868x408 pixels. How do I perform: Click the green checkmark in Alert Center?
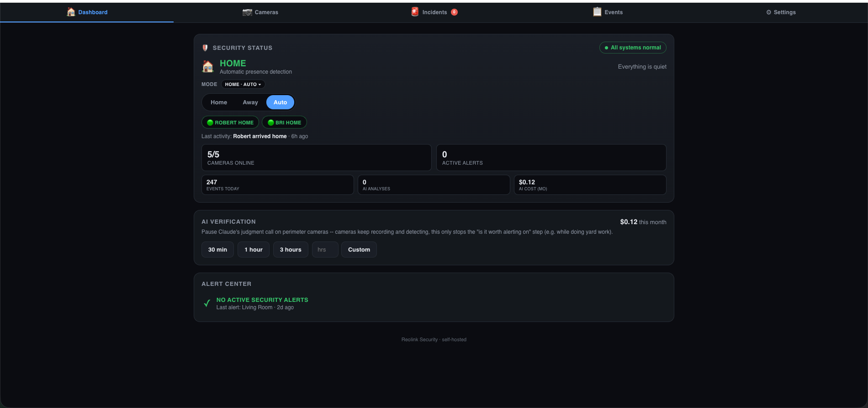pyautogui.click(x=207, y=303)
